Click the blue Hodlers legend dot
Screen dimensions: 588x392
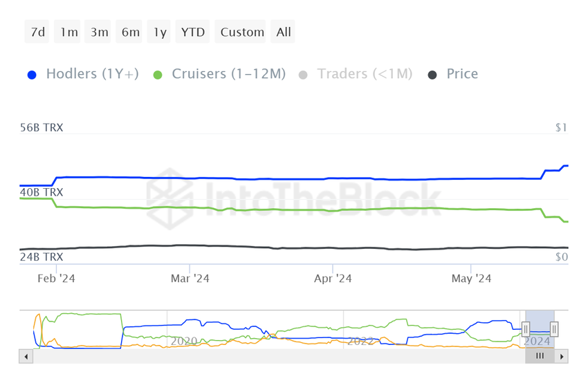point(31,75)
